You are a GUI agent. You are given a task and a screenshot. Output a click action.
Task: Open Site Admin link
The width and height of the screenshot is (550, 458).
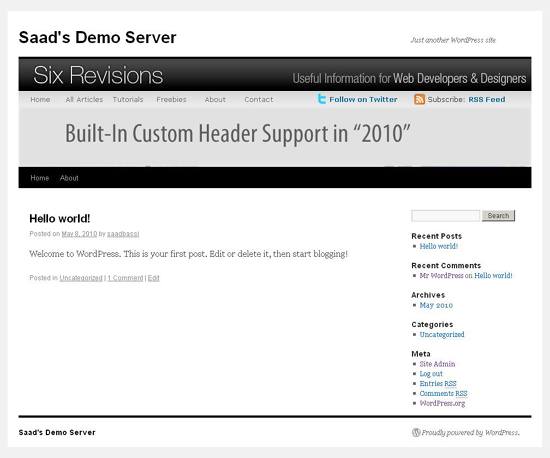437,364
